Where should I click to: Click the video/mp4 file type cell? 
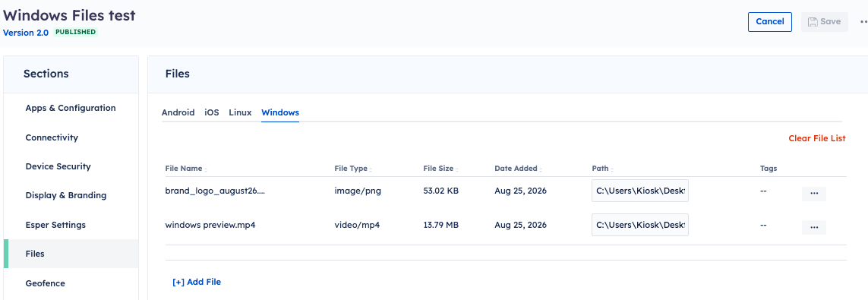[x=357, y=225]
